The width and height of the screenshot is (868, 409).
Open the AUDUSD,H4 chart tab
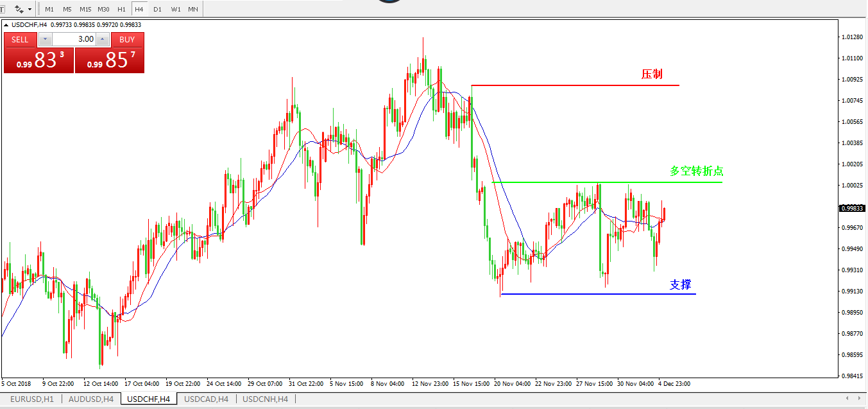tap(90, 399)
